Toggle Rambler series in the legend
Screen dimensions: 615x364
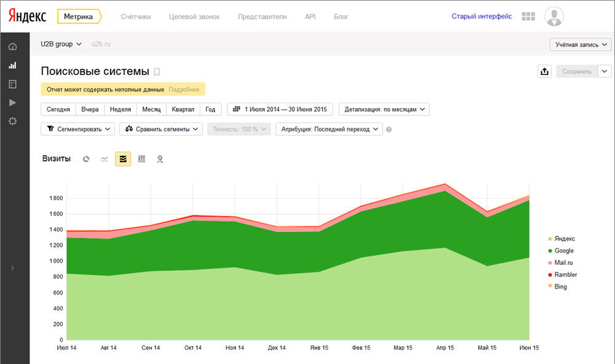click(x=562, y=274)
